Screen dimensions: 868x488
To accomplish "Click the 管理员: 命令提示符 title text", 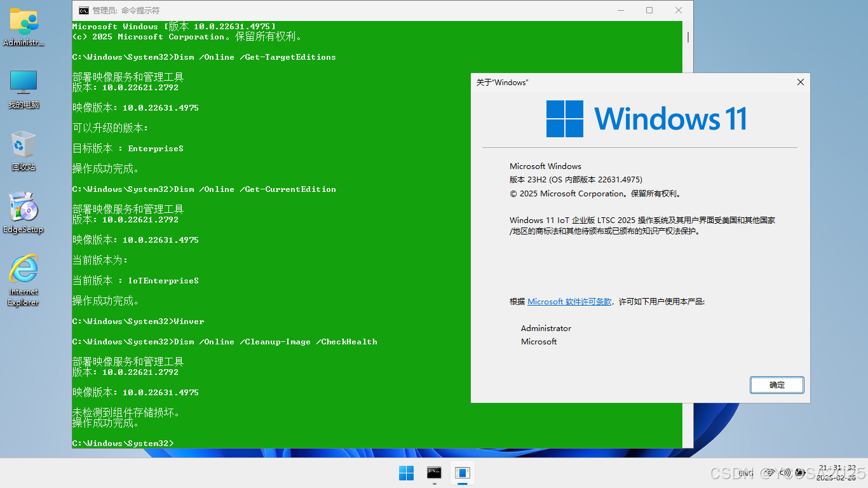I will point(126,11).
